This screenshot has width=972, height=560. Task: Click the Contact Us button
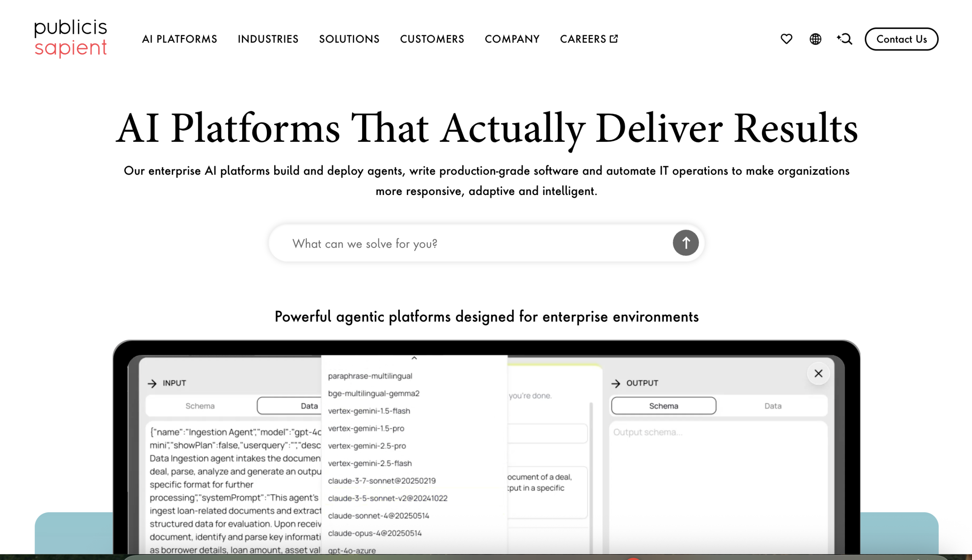pyautogui.click(x=901, y=39)
